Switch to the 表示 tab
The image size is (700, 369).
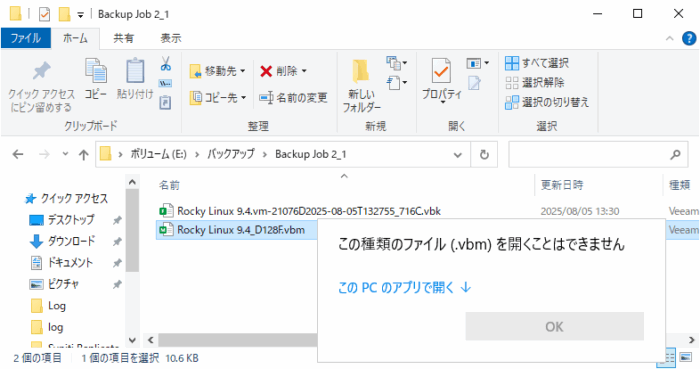171,38
